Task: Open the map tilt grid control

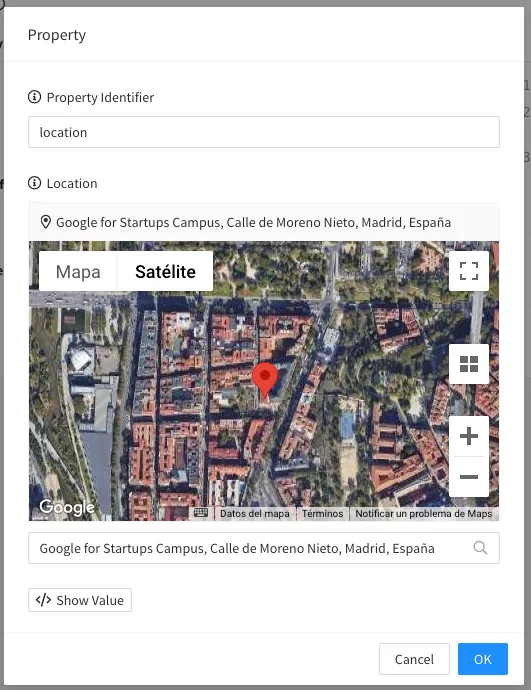Action: 469,364
